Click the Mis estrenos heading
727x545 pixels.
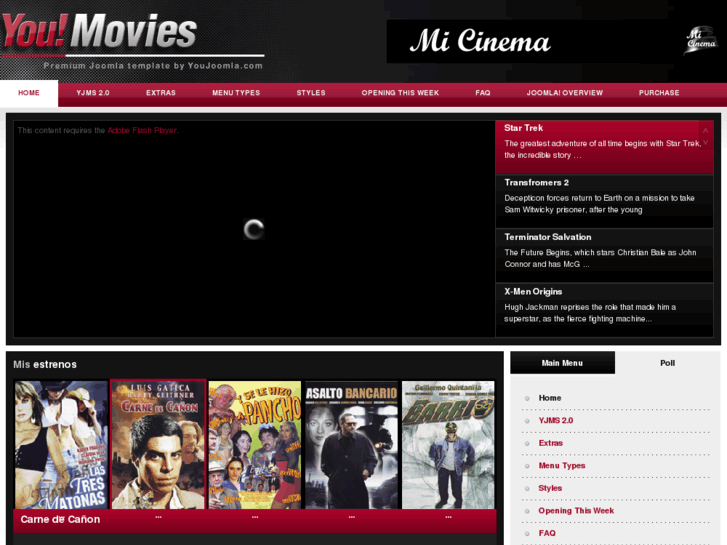(45, 364)
